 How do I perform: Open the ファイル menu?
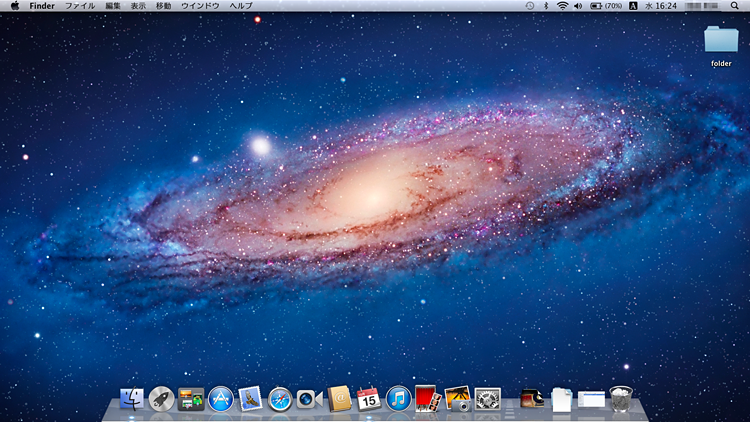coord(80,6)
